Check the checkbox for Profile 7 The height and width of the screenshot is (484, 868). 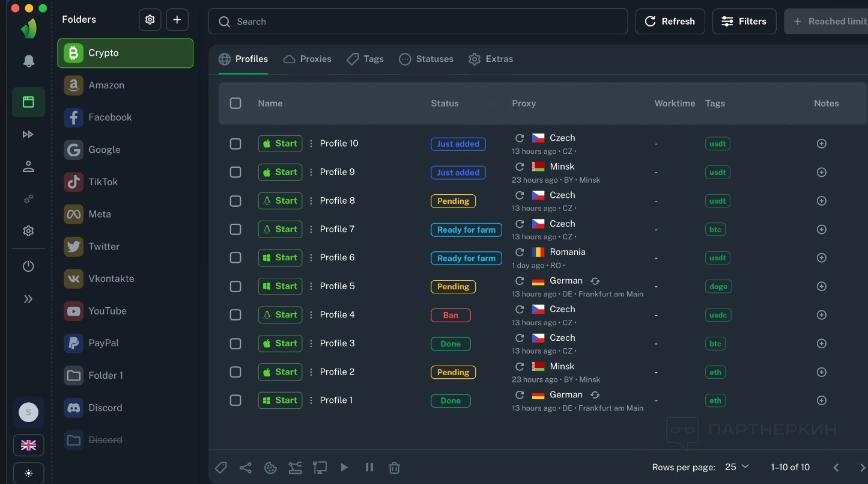[235, 229]
